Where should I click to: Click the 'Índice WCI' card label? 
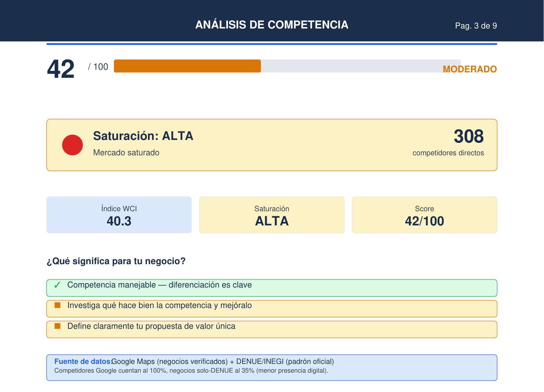(119, 209)
